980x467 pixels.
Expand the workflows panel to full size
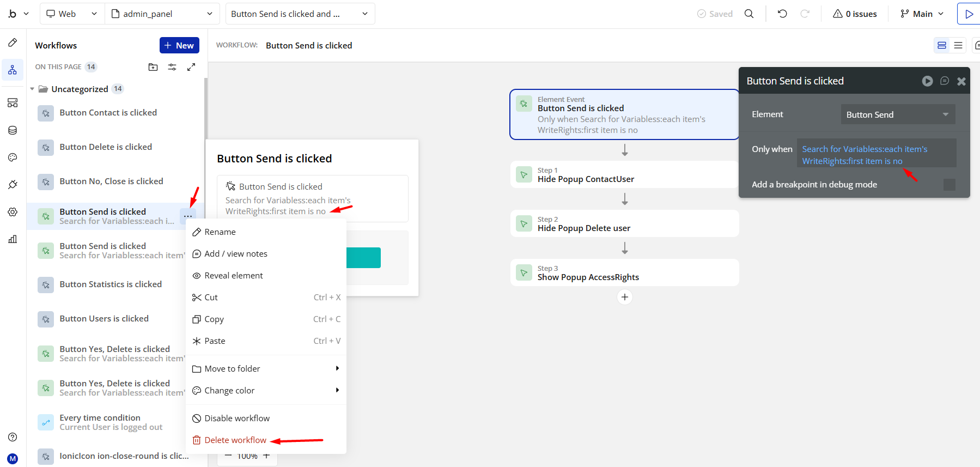click(191, 67)
